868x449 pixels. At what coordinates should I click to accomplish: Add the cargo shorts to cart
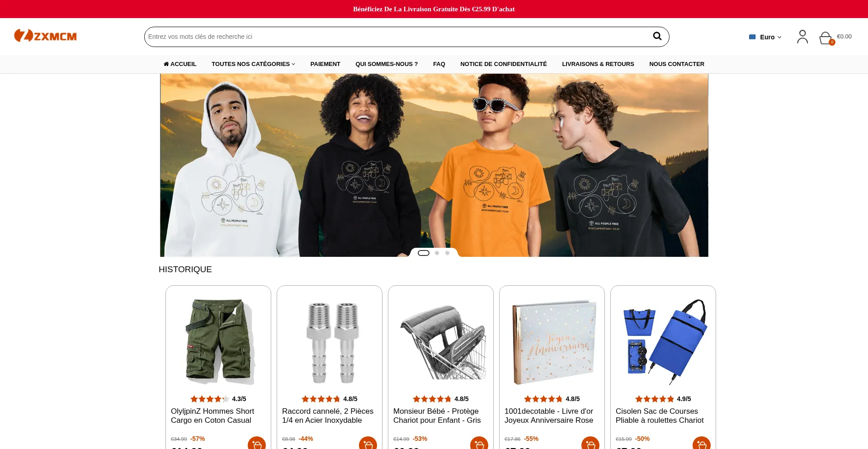coord(257,443)
